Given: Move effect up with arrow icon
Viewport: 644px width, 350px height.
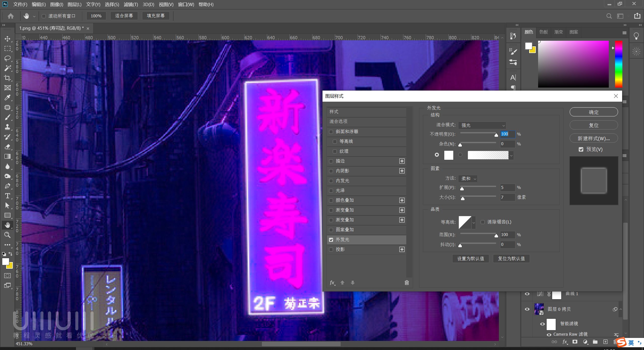Looking at the screenshot, I should 342,283.
